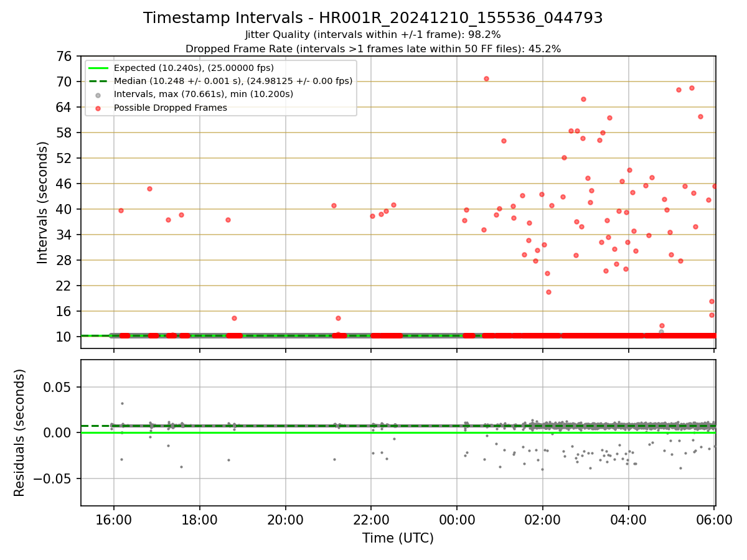Click the green line swatch in the legend
The height and width of the screenshot is (560, 747).
coord(98,68)
